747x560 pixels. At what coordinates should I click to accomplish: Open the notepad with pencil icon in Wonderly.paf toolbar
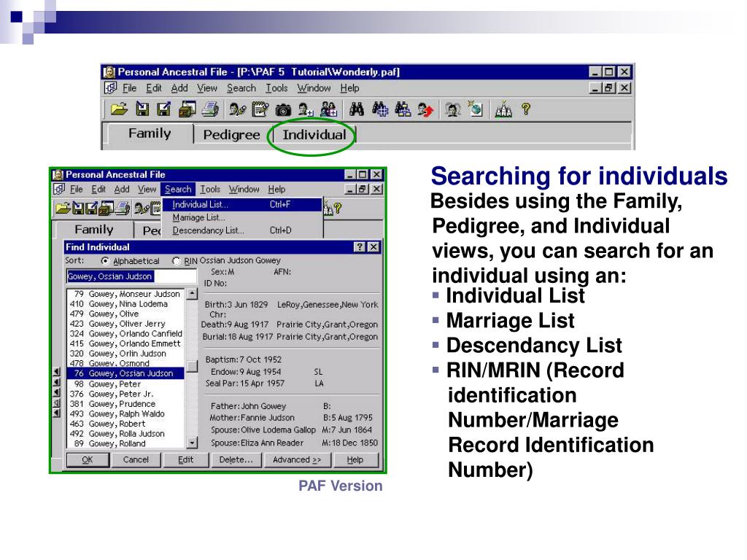pos(260,109)
